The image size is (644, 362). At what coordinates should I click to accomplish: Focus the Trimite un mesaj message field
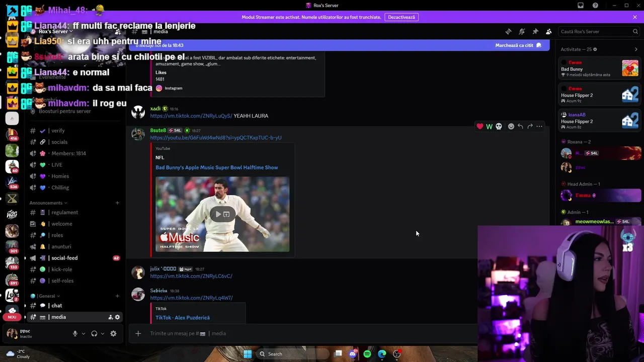pyautogui.click(x=309, y=333)
